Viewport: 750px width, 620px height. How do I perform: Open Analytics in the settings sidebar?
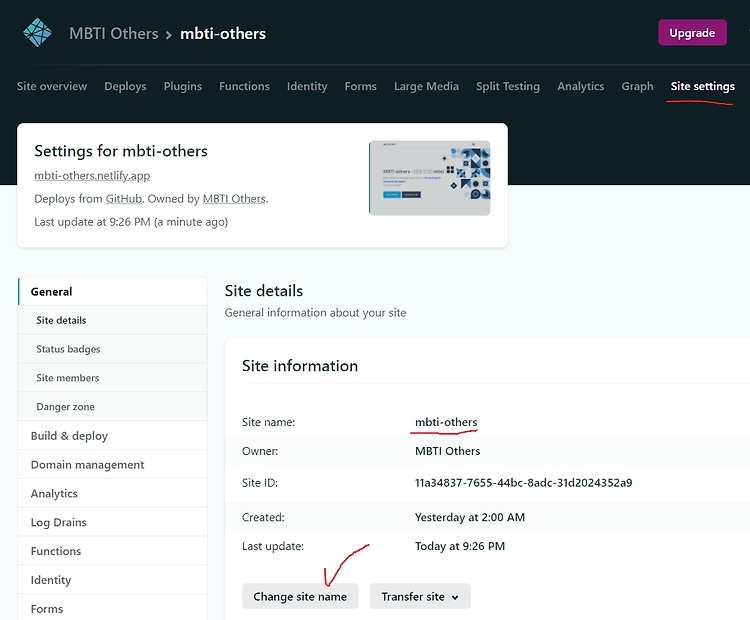113,493
